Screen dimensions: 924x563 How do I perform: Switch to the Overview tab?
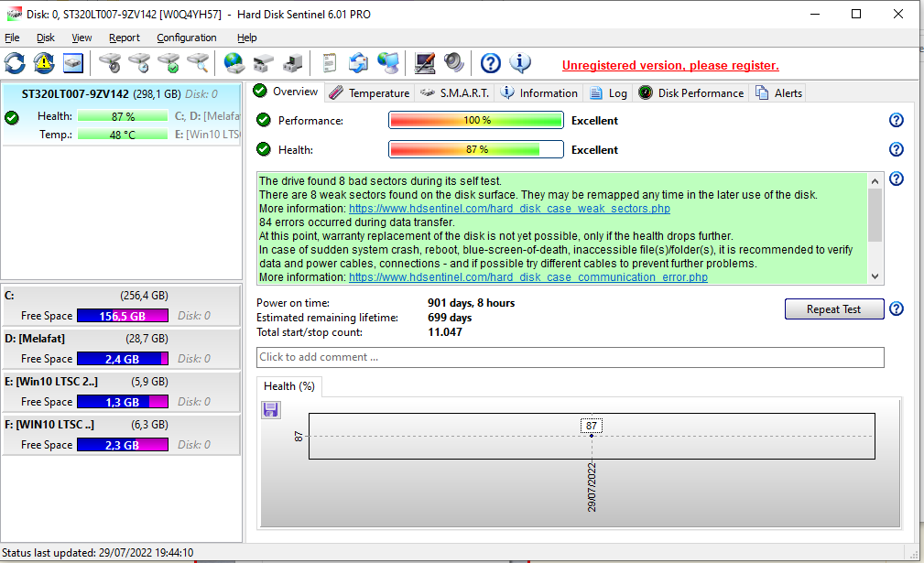pyautogui.click(x=286, y=92)
